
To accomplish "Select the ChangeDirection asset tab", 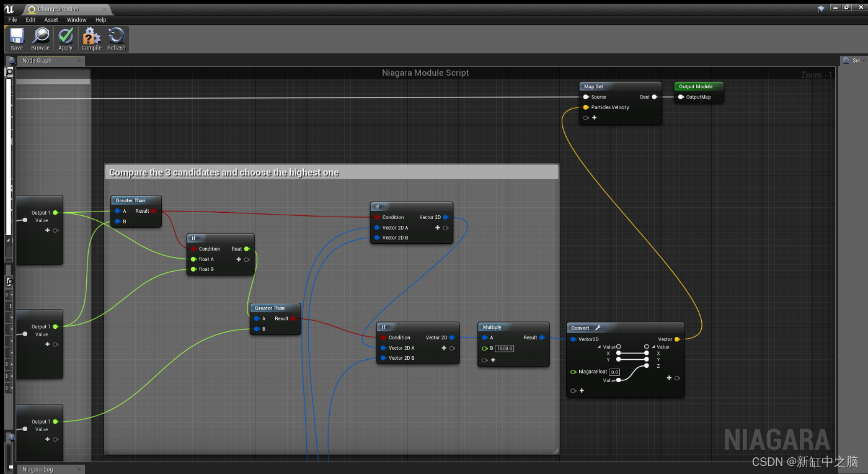I will [67, 9].
